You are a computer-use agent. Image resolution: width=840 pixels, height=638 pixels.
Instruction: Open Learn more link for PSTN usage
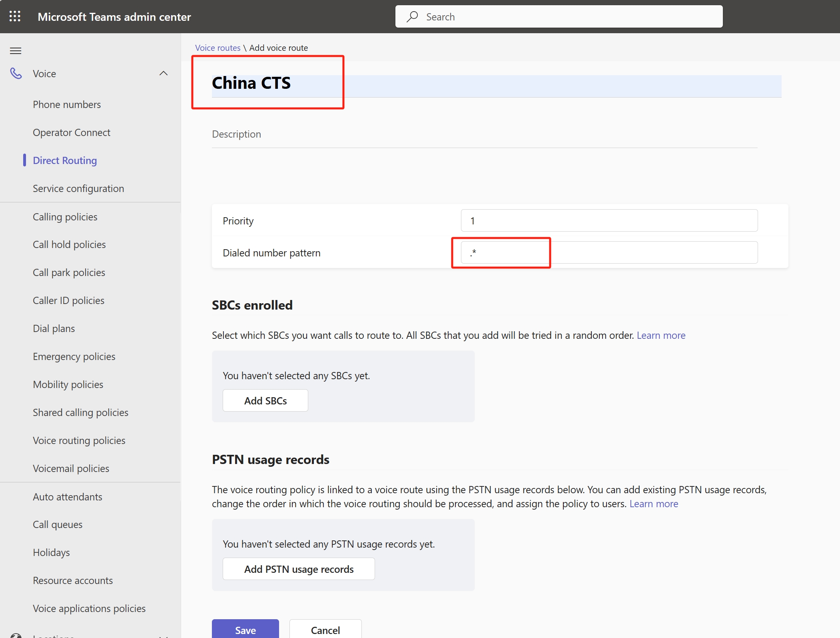pos(654,504)
